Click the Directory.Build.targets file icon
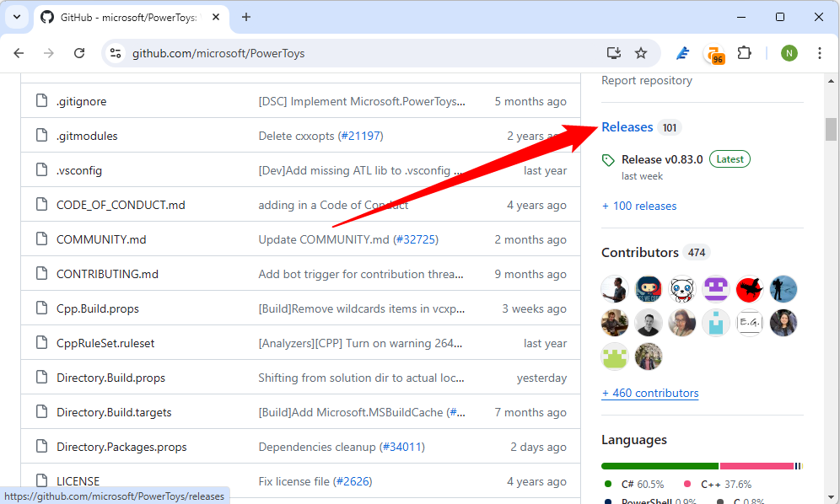 click(x=42, y=411)
